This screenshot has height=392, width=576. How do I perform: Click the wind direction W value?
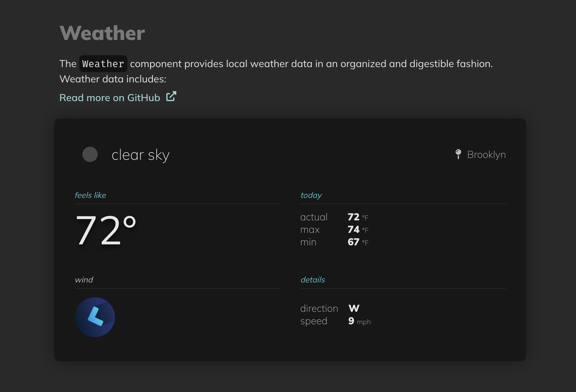coord(354,308)
